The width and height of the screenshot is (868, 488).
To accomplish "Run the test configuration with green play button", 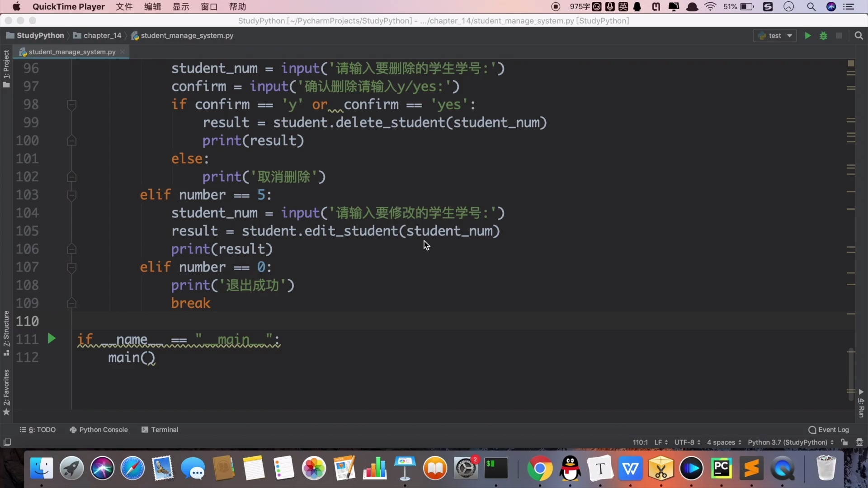I will [x=807, y=36].
